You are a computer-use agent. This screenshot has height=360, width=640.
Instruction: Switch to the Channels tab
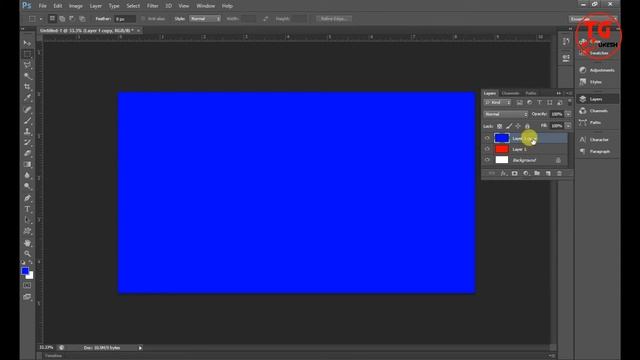[x=510, y=93]
